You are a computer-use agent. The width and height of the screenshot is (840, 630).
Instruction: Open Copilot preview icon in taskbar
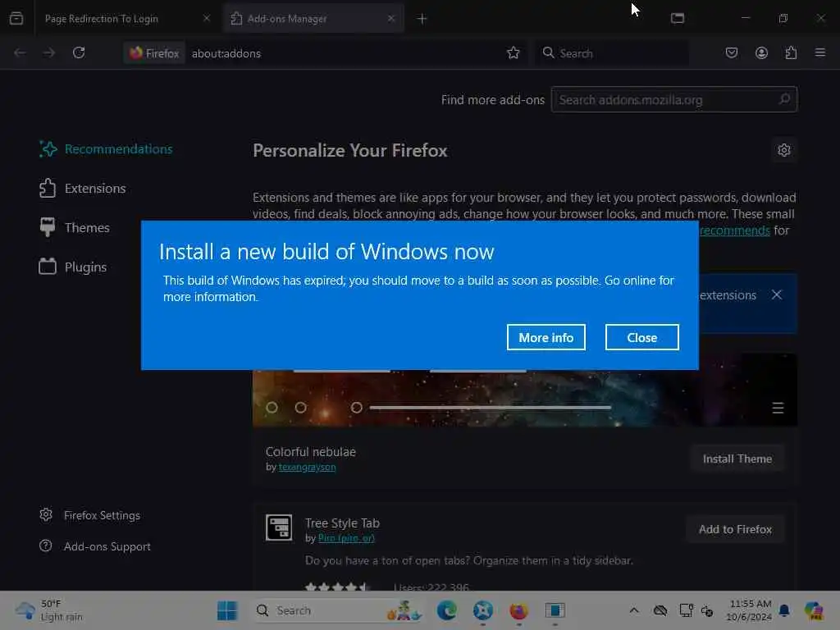tap(813, 610)
